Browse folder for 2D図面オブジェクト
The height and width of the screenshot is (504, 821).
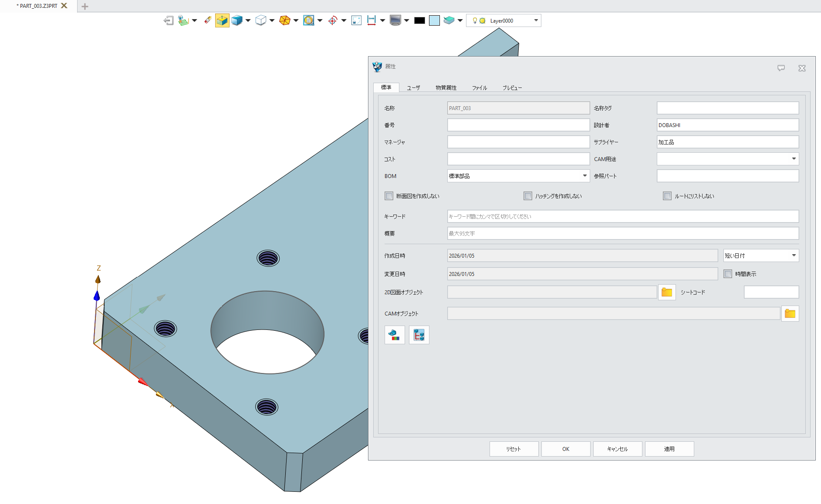coord(666,292)
